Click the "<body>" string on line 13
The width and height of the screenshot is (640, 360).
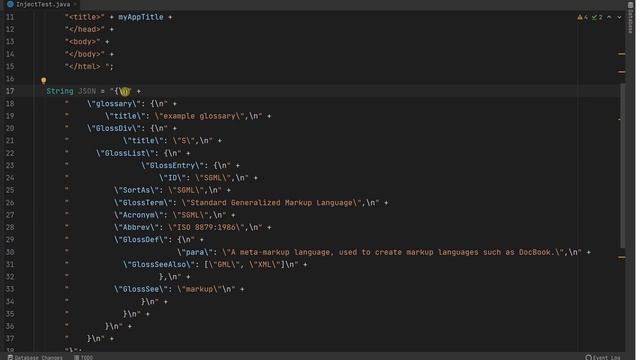click(82, 42)
